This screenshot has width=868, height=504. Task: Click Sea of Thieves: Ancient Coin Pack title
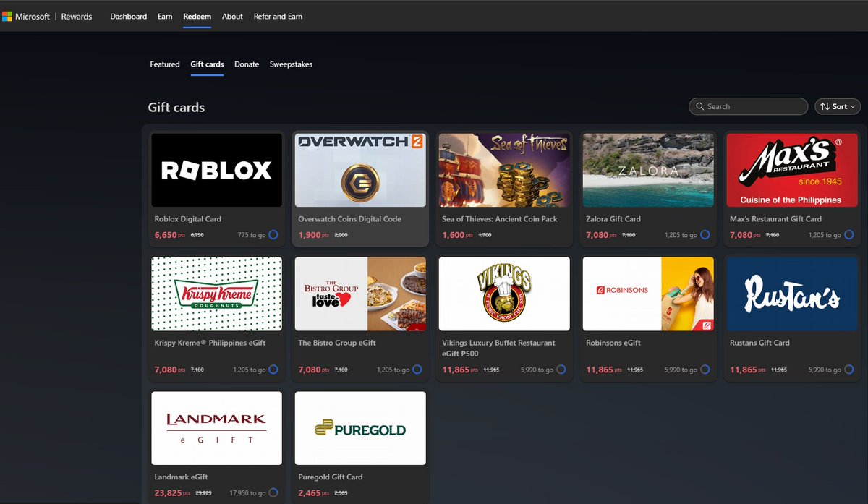500,219
